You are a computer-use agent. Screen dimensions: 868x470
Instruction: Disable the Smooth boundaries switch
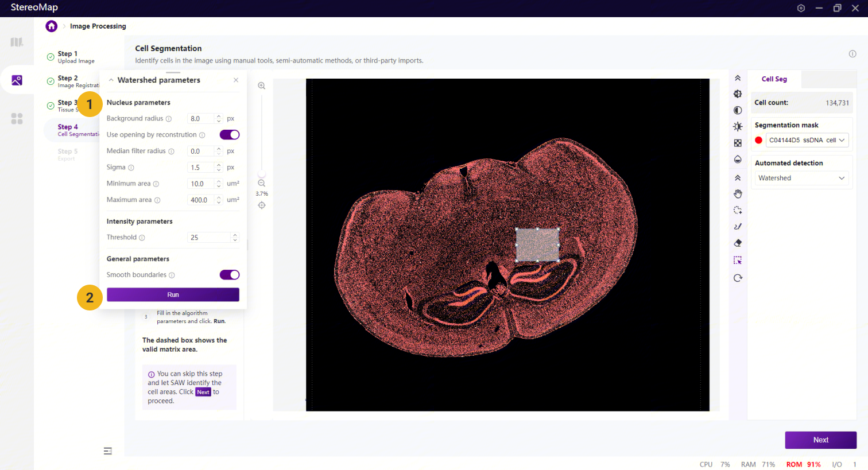[x=229, y=275]
